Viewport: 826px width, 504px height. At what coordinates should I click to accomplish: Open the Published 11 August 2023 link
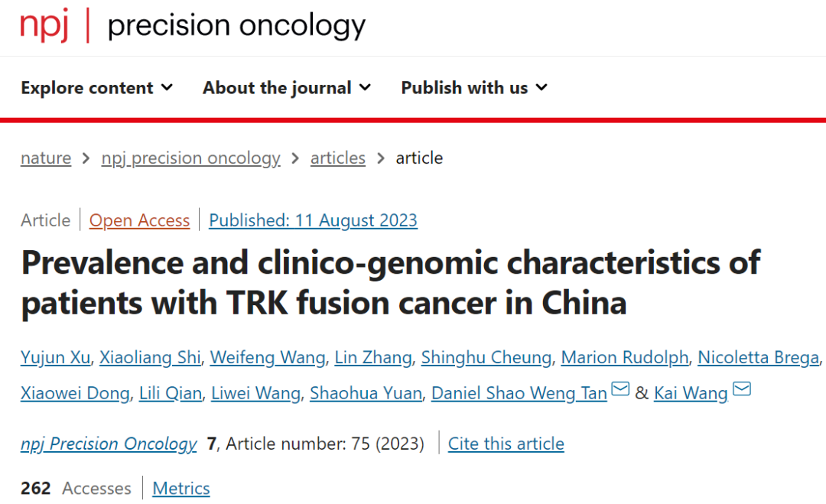(x=313, y=221)
